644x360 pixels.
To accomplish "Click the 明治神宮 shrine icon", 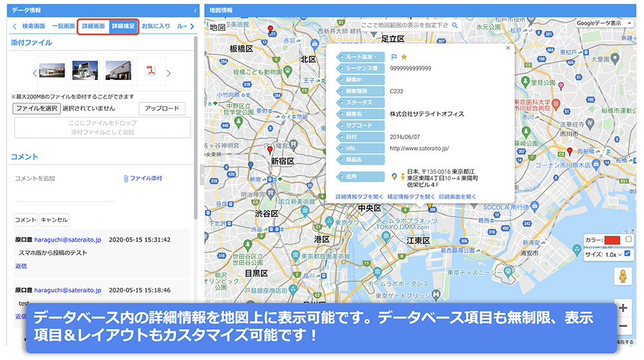I will [270, 193].
